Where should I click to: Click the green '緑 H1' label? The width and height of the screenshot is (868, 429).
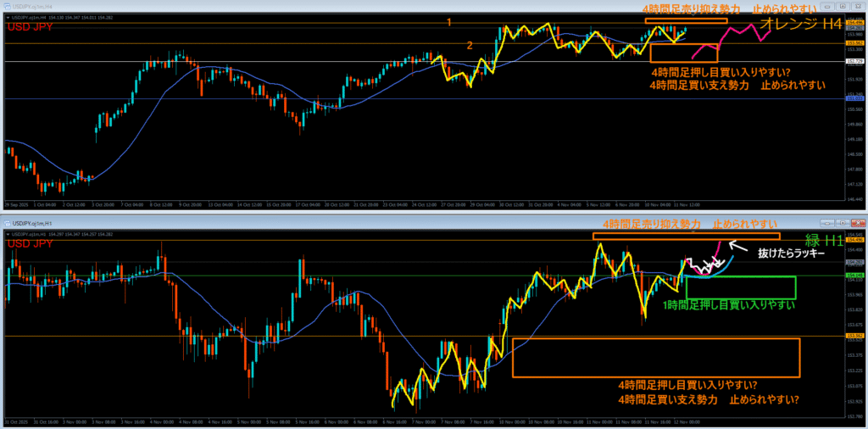pos(823,241)
